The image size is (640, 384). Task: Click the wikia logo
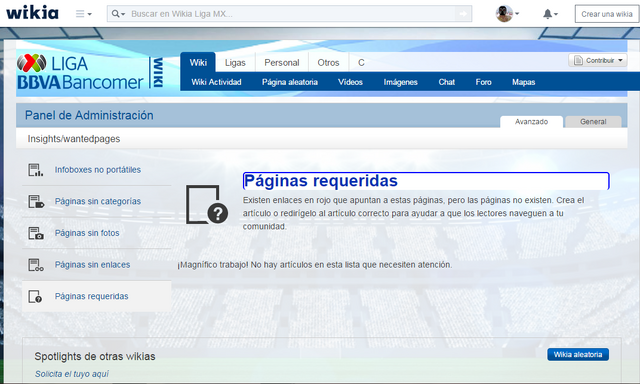(32, 13)
